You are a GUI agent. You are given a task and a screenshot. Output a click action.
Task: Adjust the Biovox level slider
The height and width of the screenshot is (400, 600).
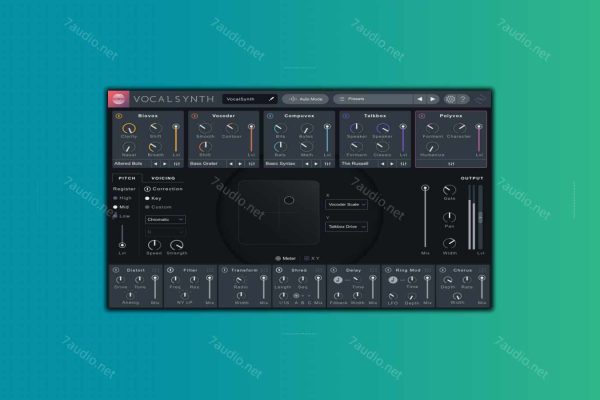176,139
